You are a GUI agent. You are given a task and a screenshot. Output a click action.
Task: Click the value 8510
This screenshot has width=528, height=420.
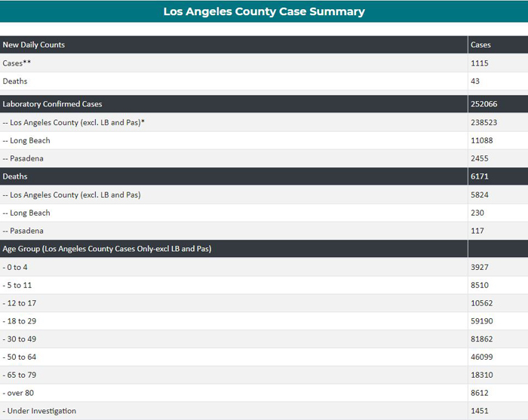coord(480,285)
